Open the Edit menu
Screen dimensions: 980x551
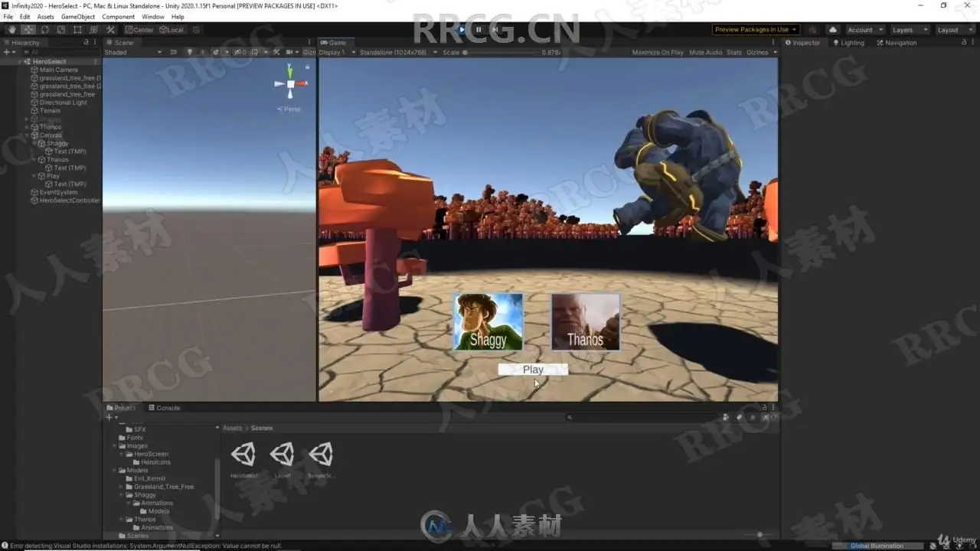coord(25,17)
